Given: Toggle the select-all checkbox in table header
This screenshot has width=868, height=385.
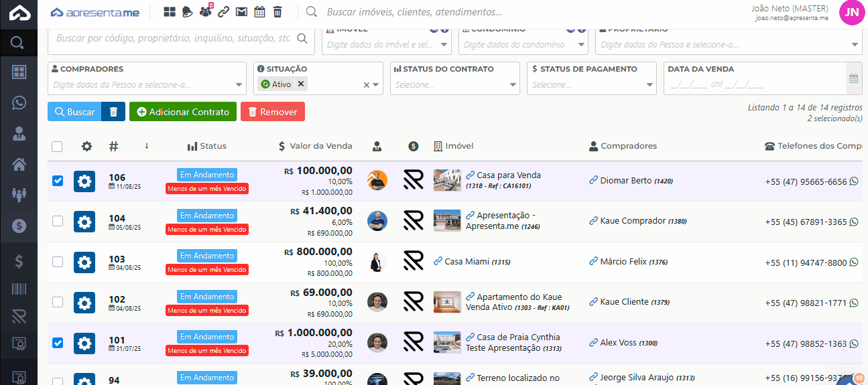Looking at the screenshot, I should pos(58,147).
